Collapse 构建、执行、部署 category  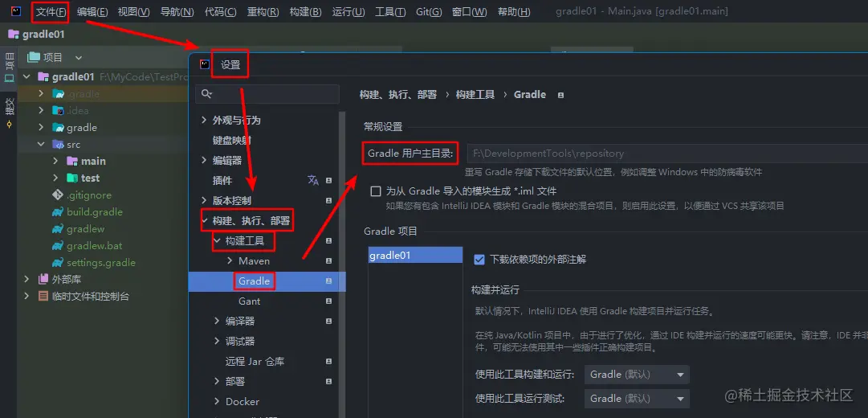pyautogui.click(x=204, y=220)
